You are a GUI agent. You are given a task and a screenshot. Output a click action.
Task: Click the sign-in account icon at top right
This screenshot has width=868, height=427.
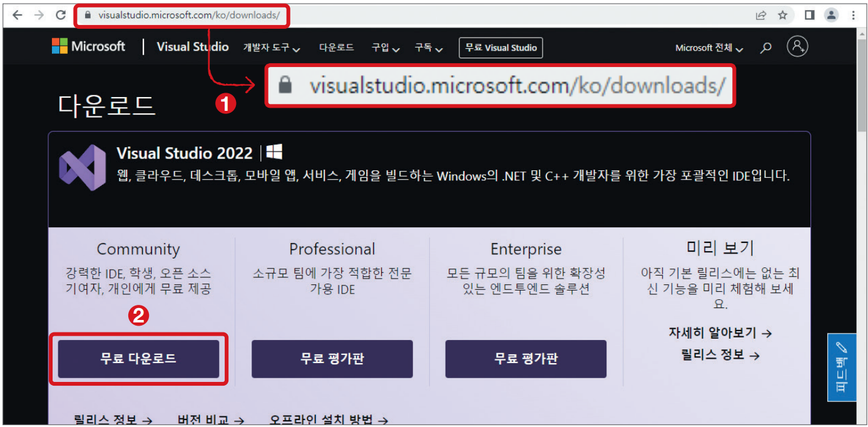[797, 46]
